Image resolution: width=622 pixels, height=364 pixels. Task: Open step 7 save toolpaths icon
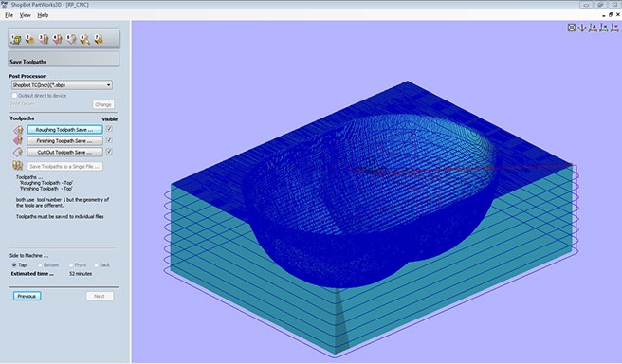tap(99, 39)
